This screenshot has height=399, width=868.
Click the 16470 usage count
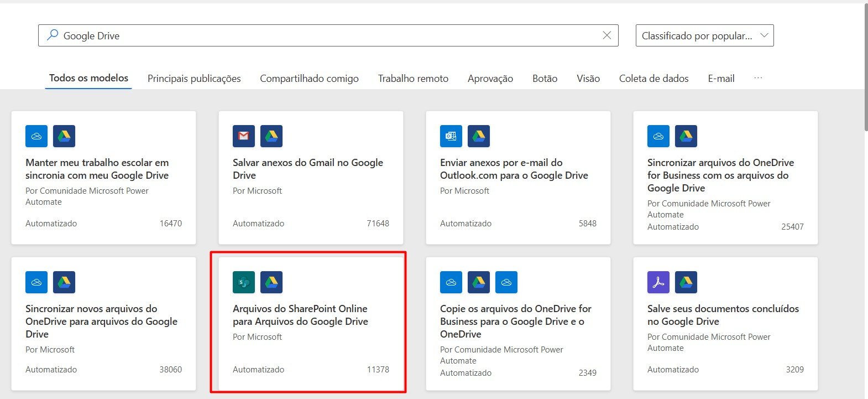170,224
